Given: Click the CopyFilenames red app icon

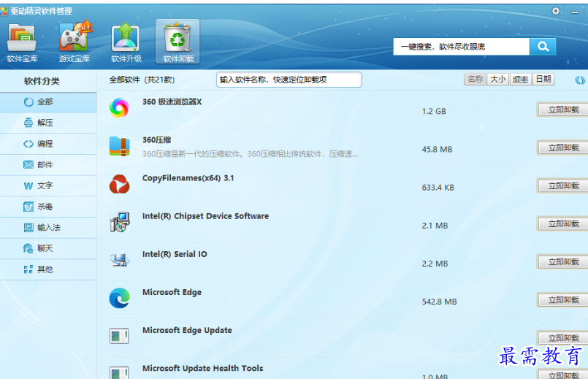Looking at the screenshot, I should (x=119, y=184).
